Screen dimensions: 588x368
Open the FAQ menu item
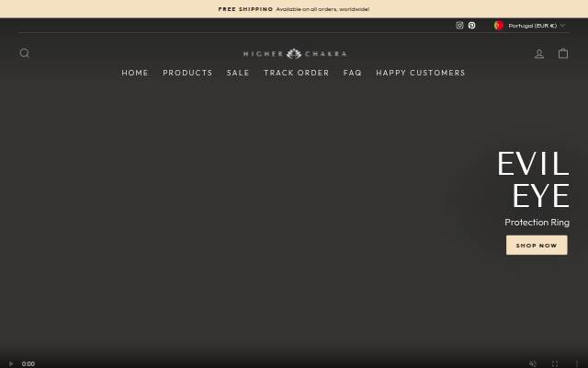pyautogui.click(x=353, y=73)
